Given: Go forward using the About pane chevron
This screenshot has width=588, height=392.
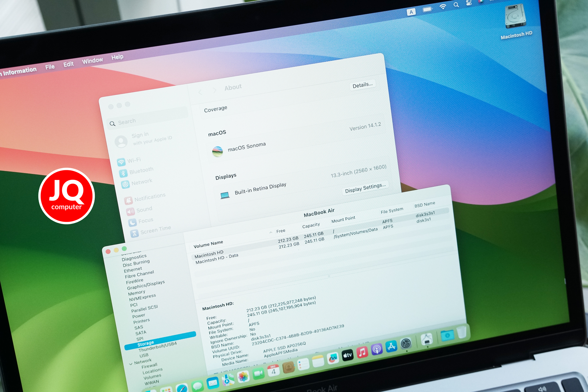Looking at the screenshot, I should 215,90.
